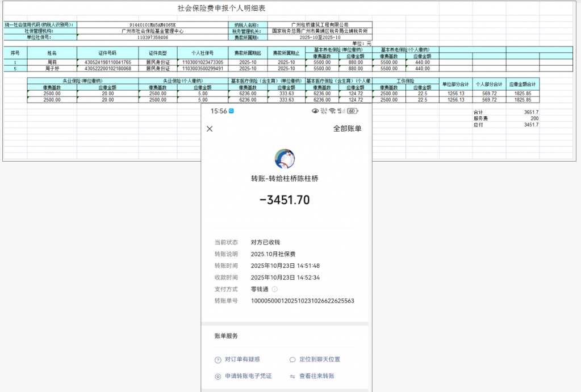Click the arrows icon for 查看往来转账

click(x=292, y=376)
